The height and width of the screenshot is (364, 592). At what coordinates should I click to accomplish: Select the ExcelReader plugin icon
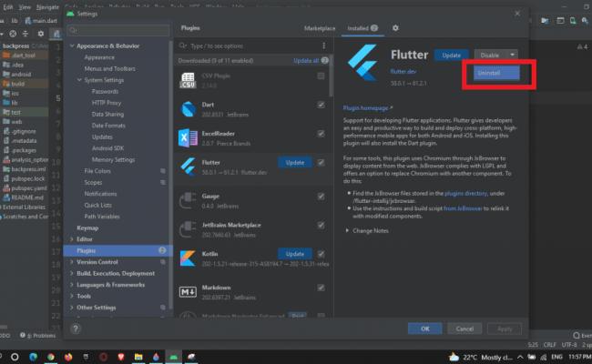click(x=188, y=138)
